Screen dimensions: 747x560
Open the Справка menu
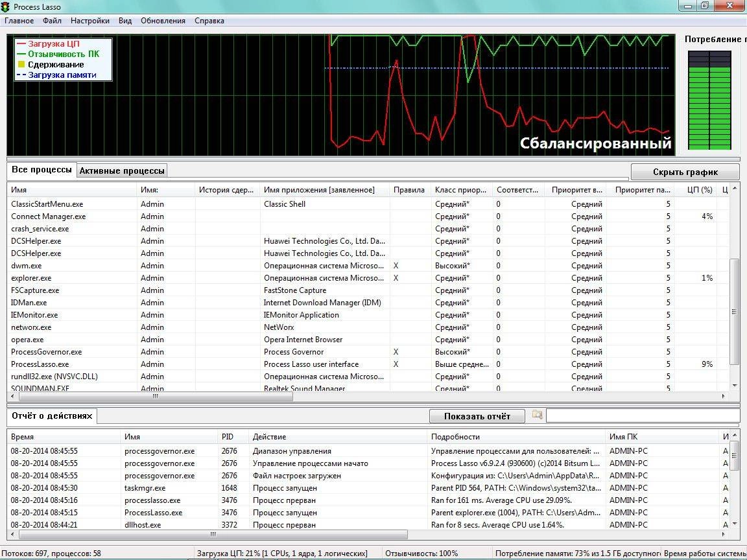(209, 21)
